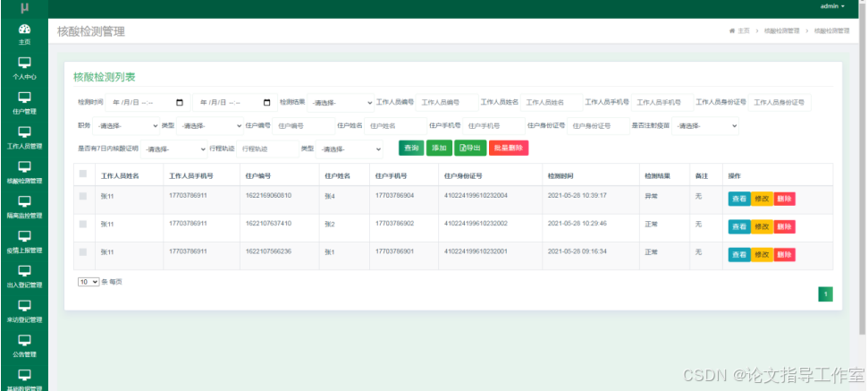This screenshot has height=391, width=868.
Task: Click the μ logo in the top-left corner
Action: (x=24, y=8)
